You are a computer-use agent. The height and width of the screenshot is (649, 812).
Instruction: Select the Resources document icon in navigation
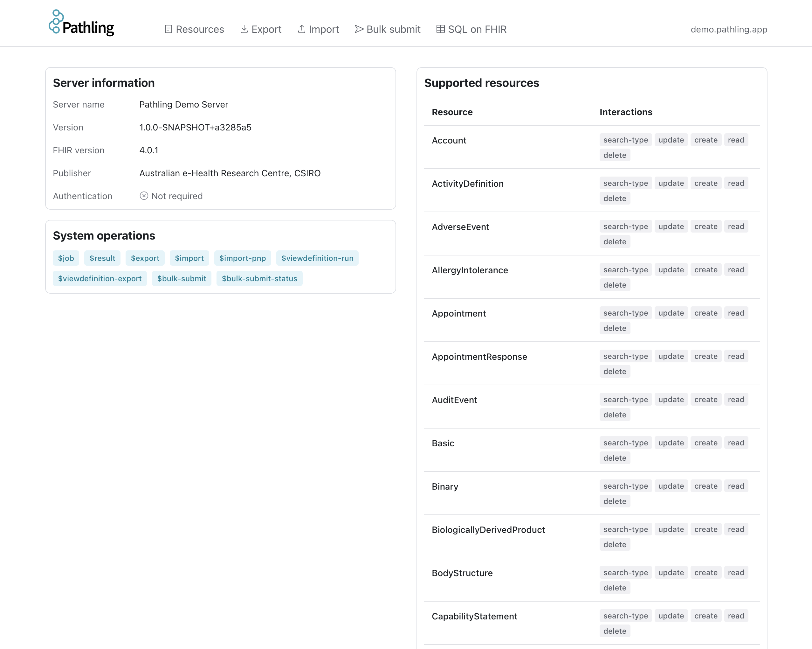tap(169, 29)
